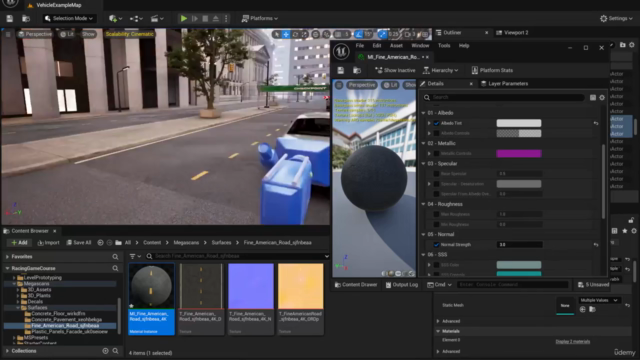Collapse the 01 - Albedo section
The height and width of the screenshot is (360, 640).
point(424,113)
